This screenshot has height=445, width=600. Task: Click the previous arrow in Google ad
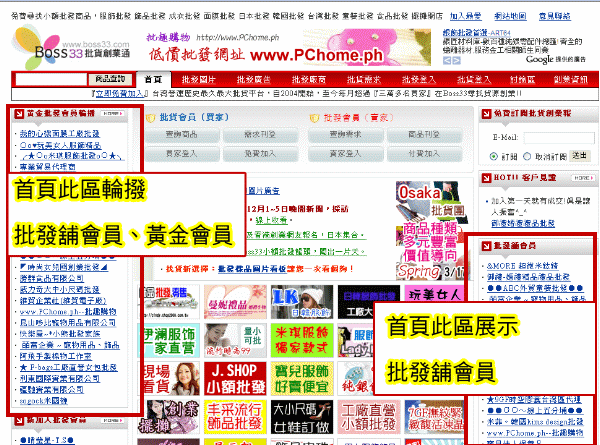447,60
